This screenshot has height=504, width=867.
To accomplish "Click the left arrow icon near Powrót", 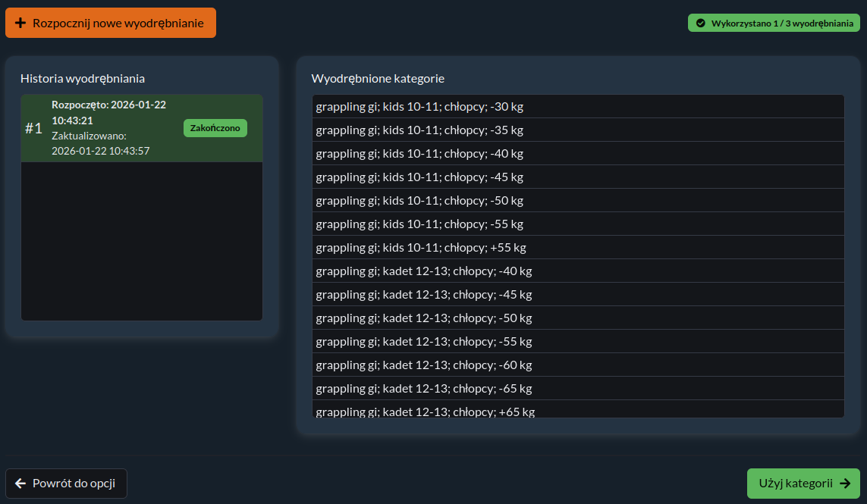I will point(20,484).
